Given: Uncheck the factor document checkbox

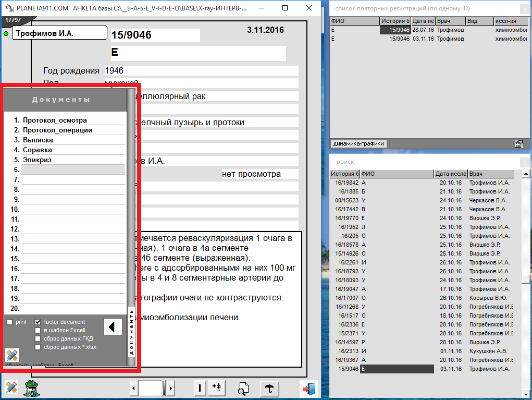Looking at the screenshot, I should pos(38,322).
